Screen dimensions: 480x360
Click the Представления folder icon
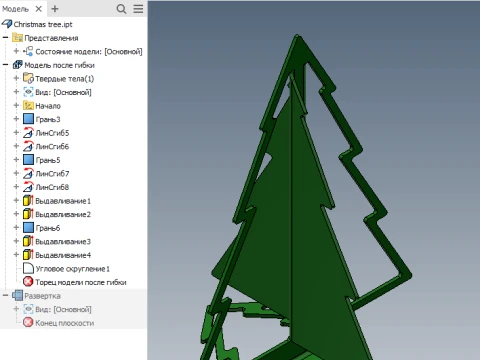pos(17,38)
